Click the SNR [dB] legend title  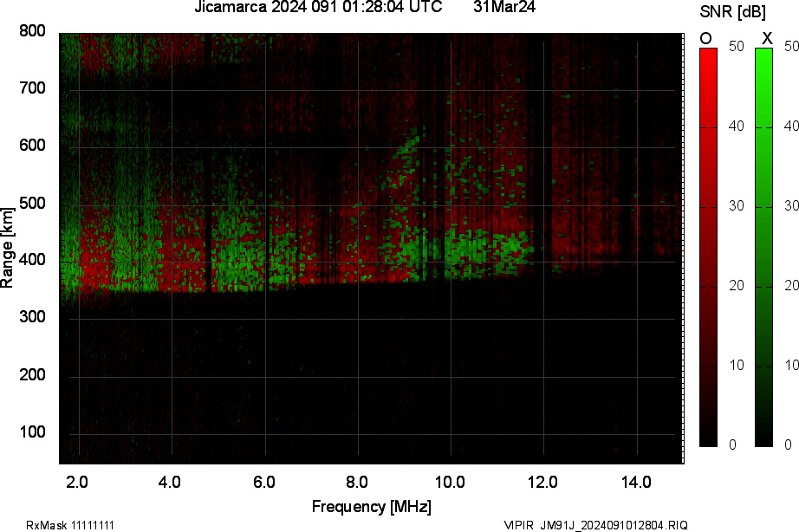[x=731, y=10]
